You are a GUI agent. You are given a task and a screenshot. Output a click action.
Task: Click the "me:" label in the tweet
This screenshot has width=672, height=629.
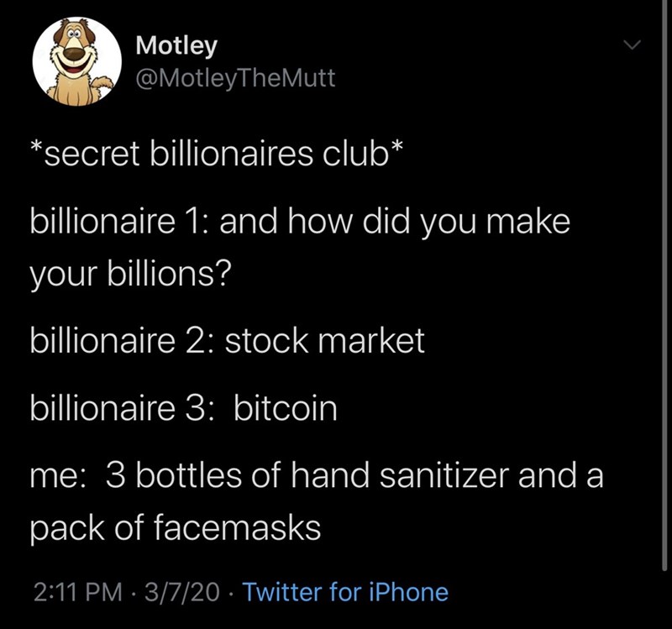(x=57, y=476)
